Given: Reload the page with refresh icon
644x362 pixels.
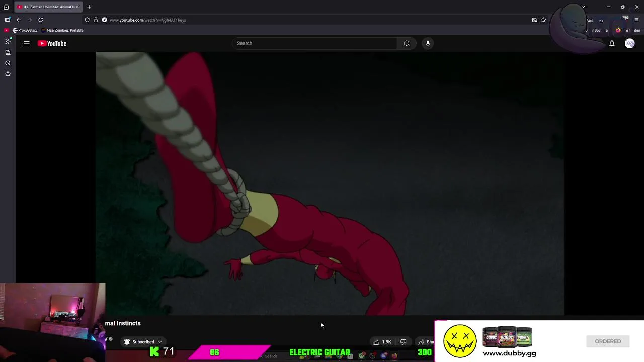Looking at the screenshot, I should (41, 20).
